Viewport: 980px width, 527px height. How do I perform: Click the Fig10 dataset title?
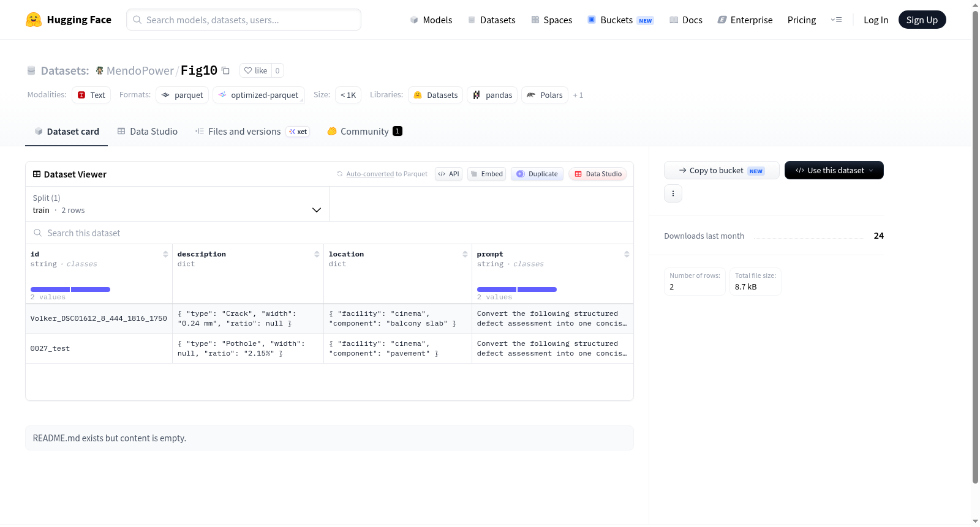199,70
